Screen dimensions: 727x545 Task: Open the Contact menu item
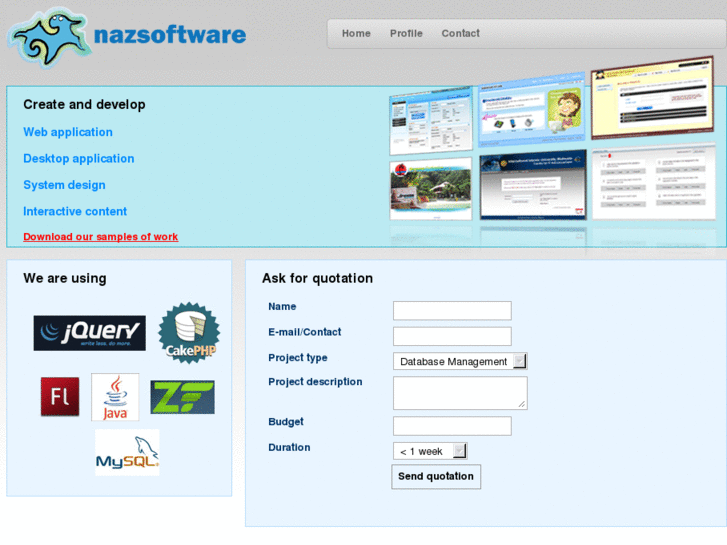coord(460,33)
